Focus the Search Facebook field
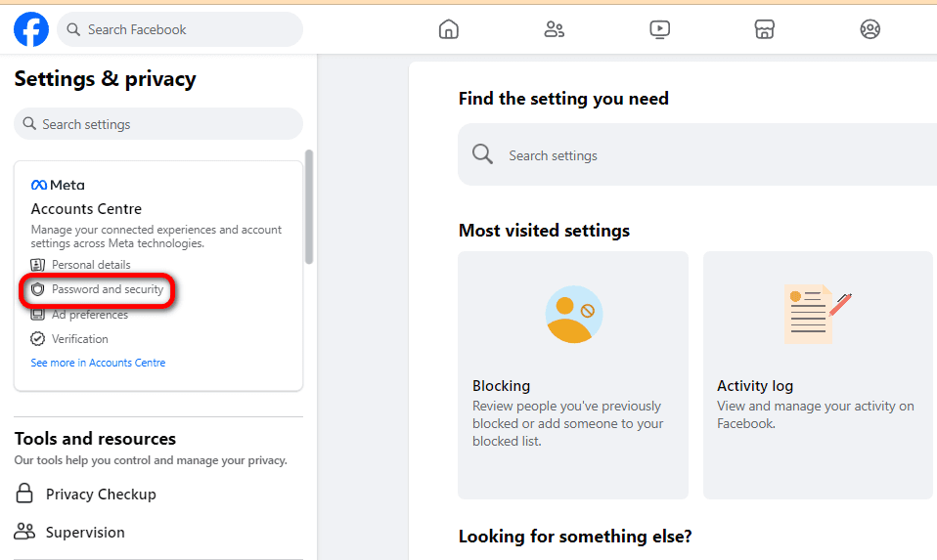The image size is (937, 560). tap(180, 29)
